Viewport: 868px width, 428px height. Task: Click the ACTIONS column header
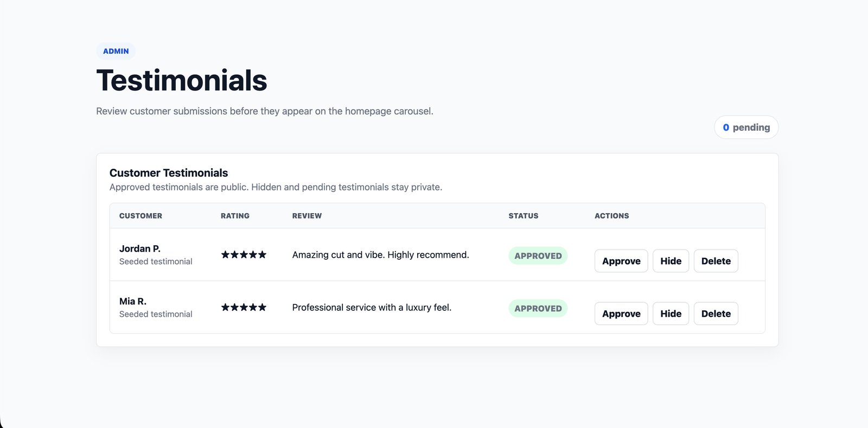click(612, 216)
